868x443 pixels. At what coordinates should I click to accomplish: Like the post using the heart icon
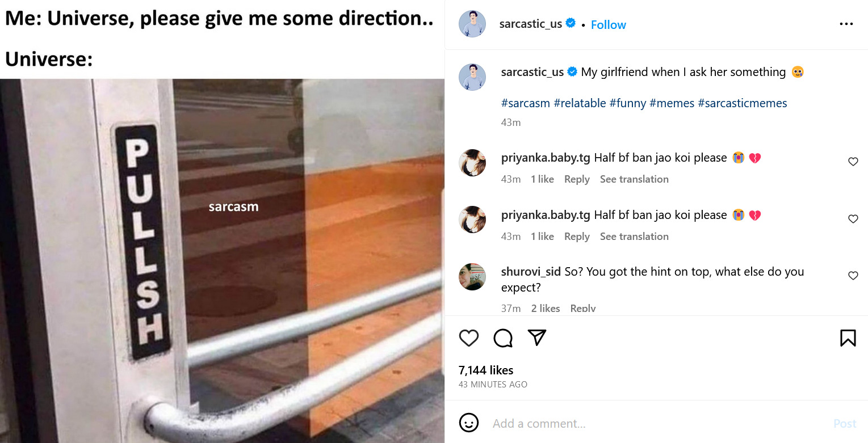[x=468, y=337]
